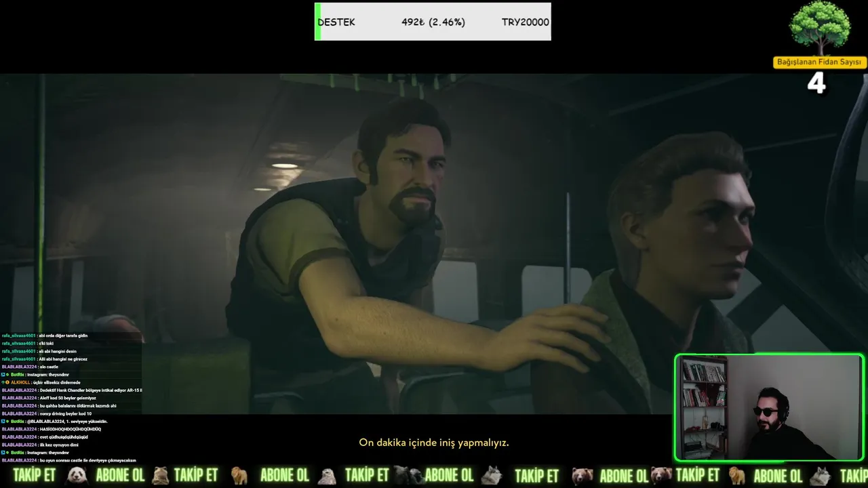Click the blue badge on BotRix level-up message
This screenshot has width=868, height=488.
(3, 422)
